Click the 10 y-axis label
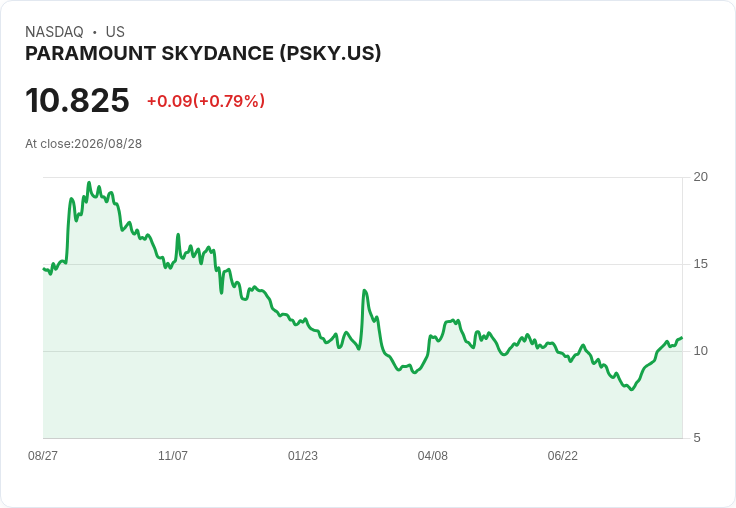736x508 pixels. point(700,351)
